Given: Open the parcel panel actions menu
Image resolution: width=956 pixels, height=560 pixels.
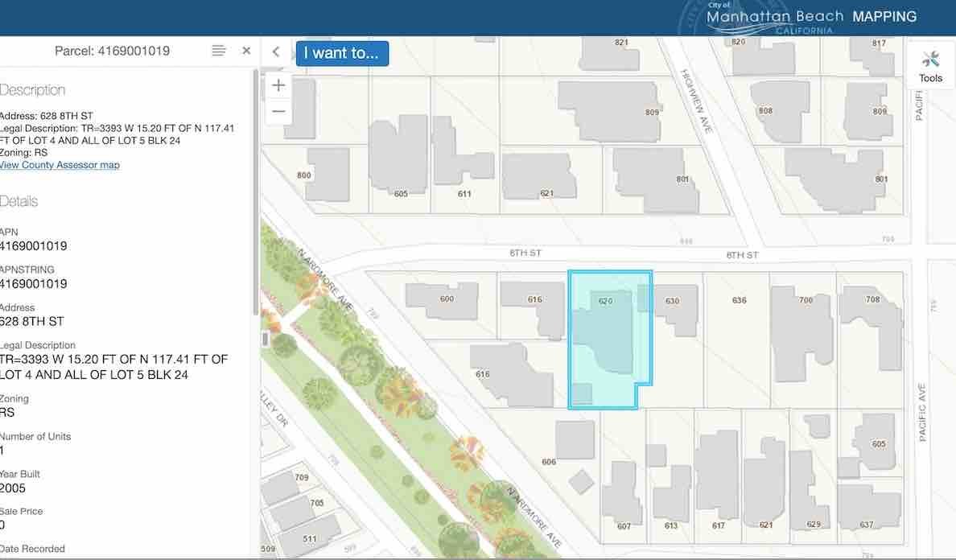Looking at the screenshot, I should tap(219, 51).
